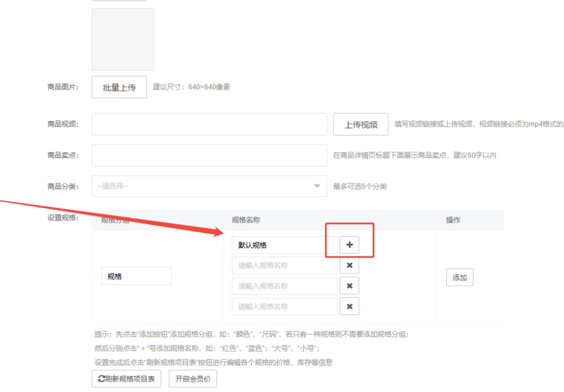Click the 规格 group name field
The width and height of the screenshot is (564, 392).
[136, 276]
